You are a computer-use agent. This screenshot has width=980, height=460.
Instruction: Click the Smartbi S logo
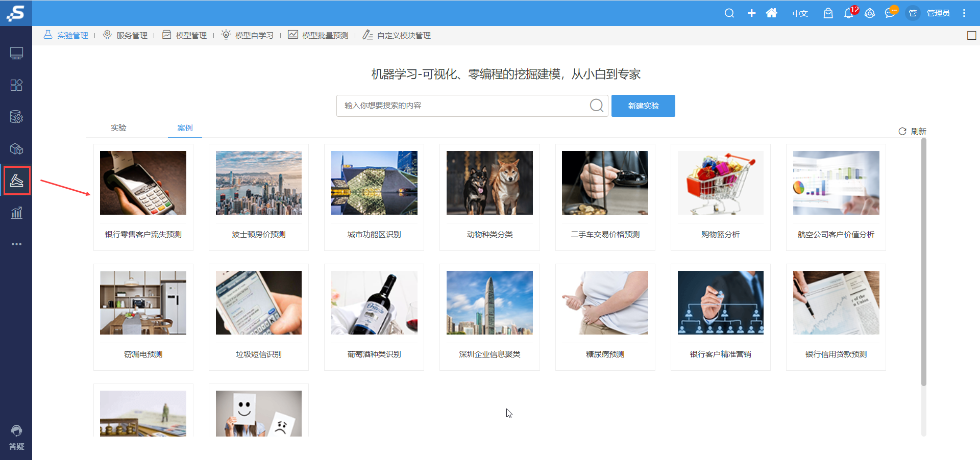tap(16, 13)
